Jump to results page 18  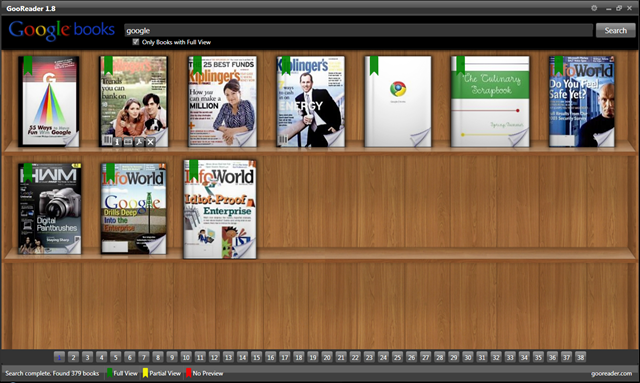299,357
